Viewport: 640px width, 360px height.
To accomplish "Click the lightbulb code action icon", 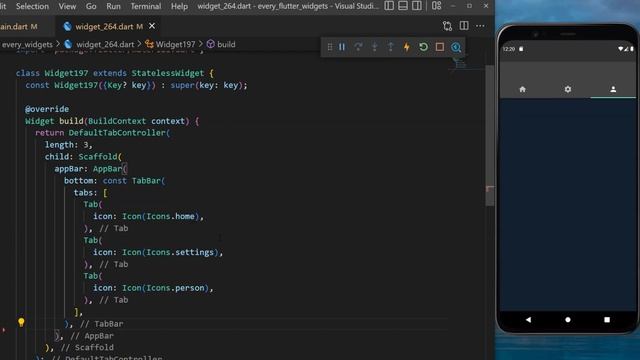I will (x=21, y=323).
